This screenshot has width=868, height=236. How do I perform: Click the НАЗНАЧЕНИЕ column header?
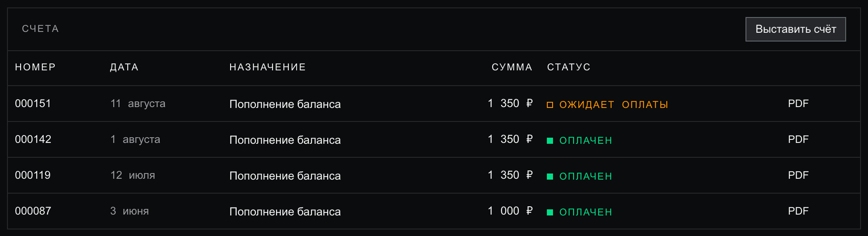[268, 67]
